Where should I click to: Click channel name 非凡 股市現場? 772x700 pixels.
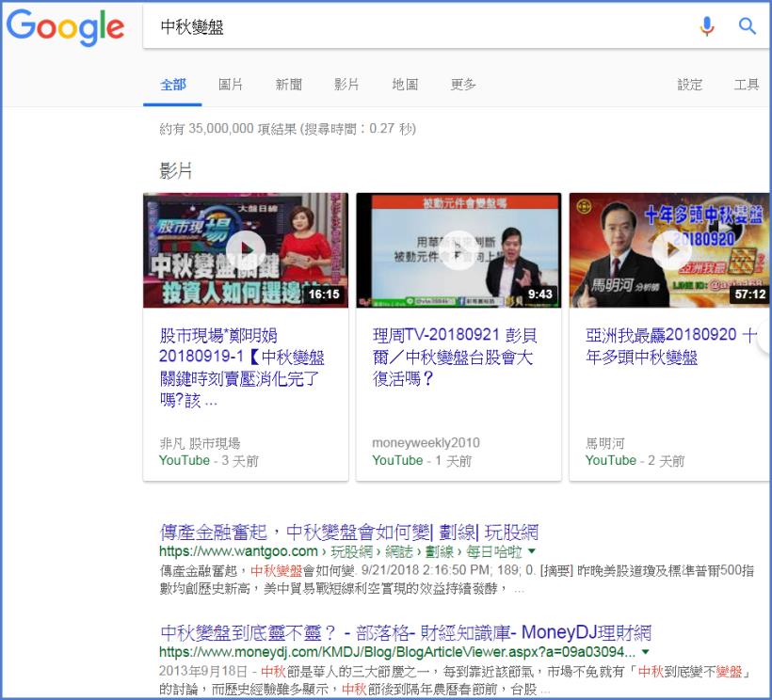[x=200, y=443]
